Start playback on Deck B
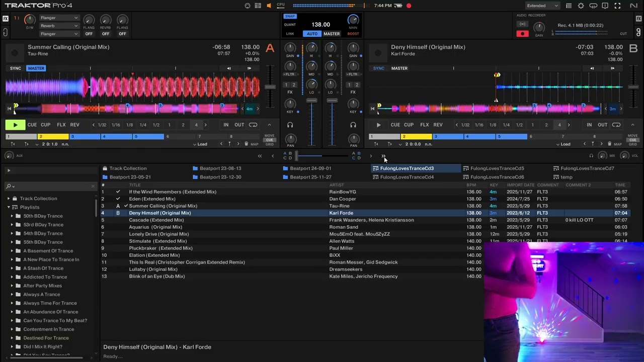This screenshot has width=644, height=362. tap(378, 125)
